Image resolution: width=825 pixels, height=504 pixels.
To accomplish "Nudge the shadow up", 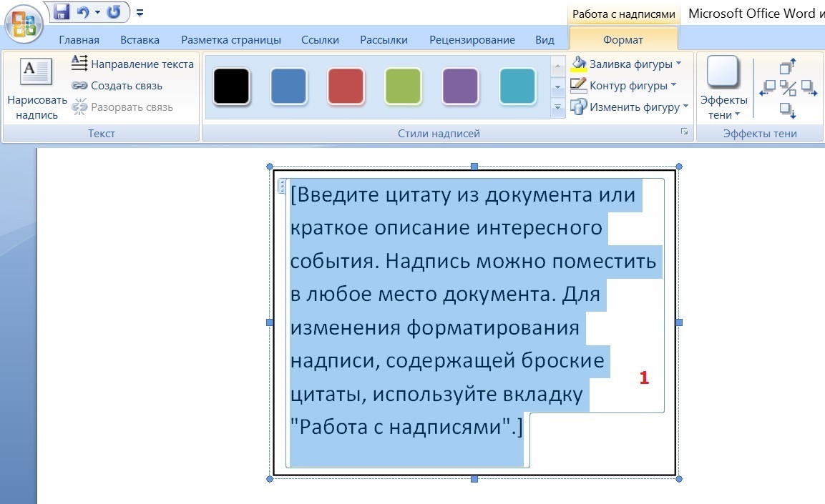I will (788, 66).
